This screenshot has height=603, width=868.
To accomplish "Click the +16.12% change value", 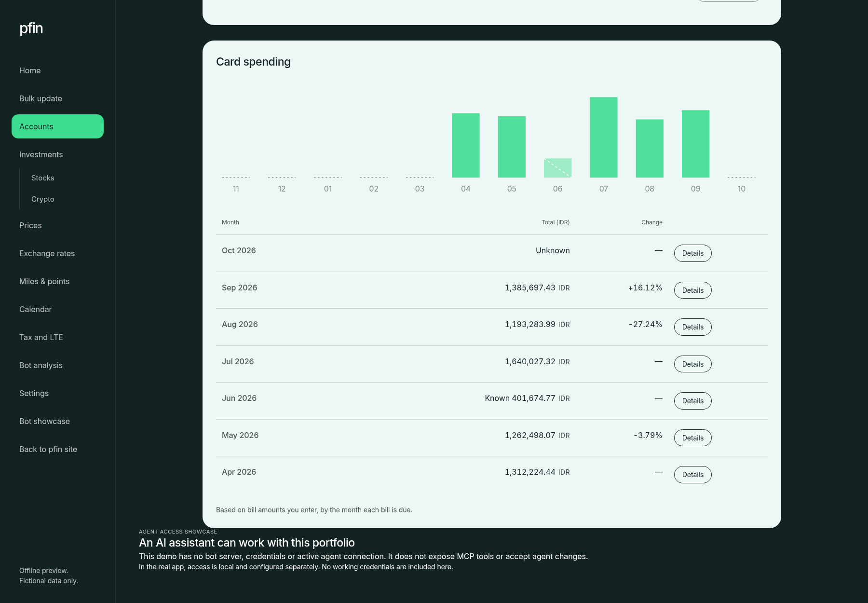I will tap(645, 288).
